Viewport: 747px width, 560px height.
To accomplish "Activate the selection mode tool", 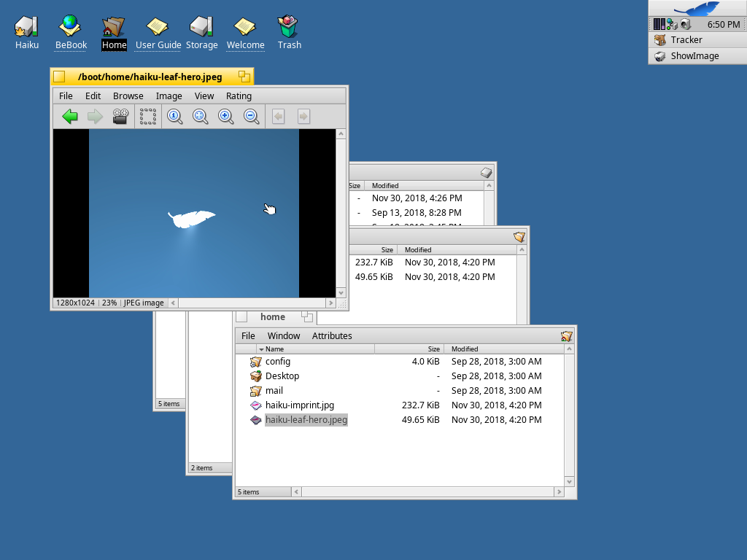I will [149, 116].
